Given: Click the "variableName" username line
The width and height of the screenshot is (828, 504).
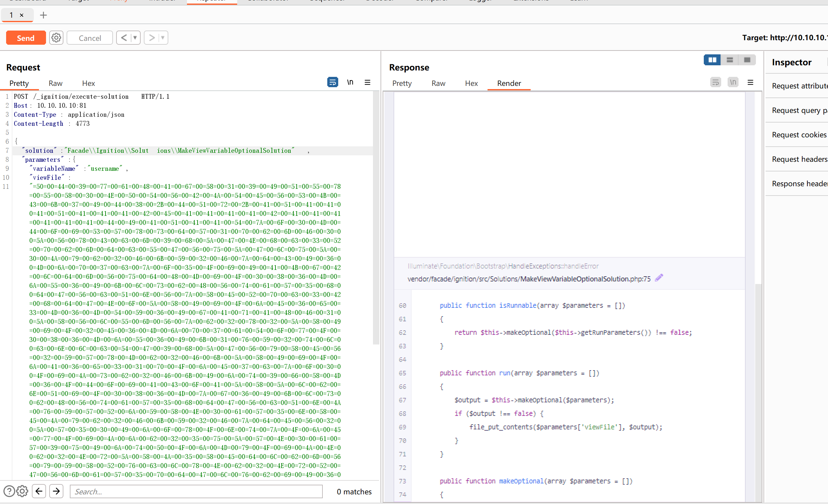Looking at the screenshot, I should pos(79,169).
